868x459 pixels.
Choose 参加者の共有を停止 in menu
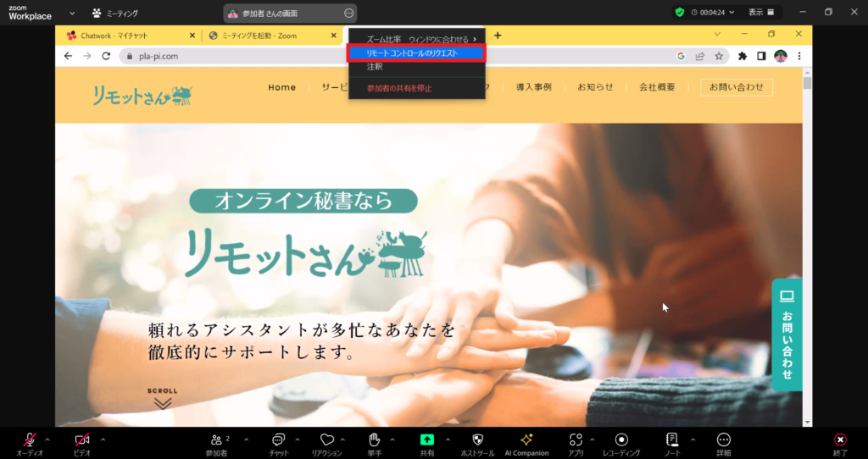[x=399, y=88]
